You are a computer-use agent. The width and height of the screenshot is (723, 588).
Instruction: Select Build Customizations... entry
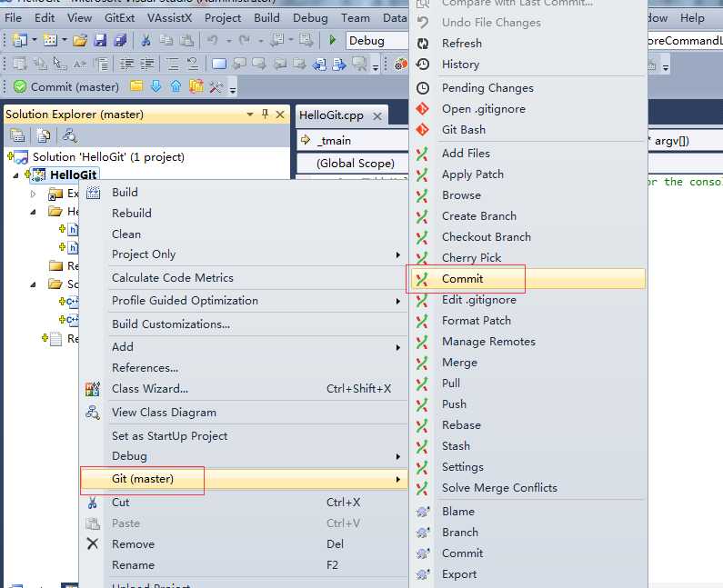pos(245,324)
